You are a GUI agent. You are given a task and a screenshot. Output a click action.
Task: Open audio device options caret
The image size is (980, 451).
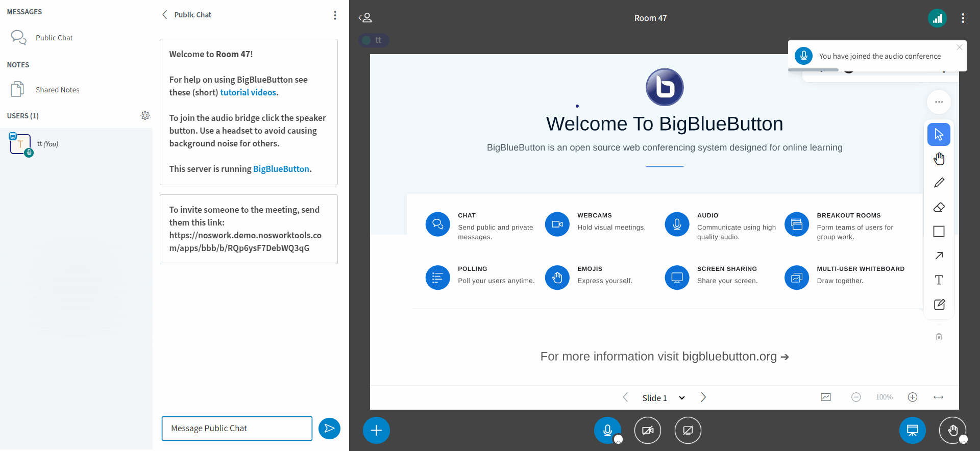point(619,439)
